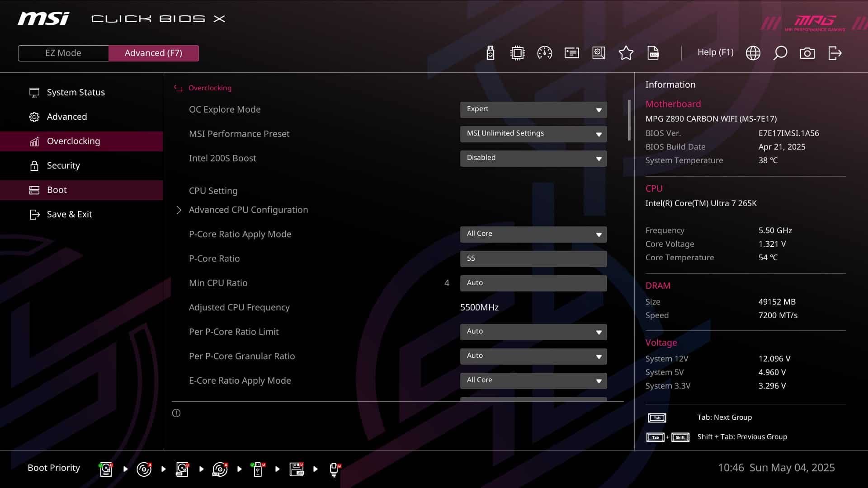This screenshot has width=868, height=488.
Task: Click the Help (F1) button
Action: click(x=715, y=52)
